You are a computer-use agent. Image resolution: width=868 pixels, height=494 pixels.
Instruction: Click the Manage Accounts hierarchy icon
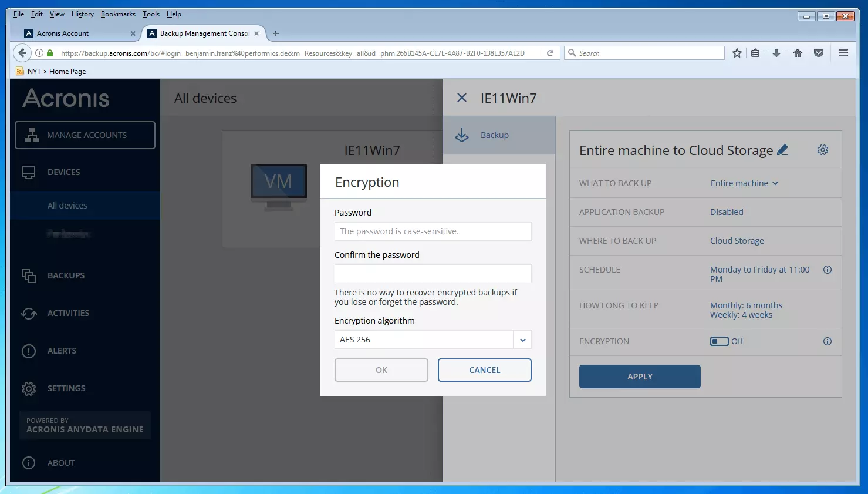click(x=32, y=135)
